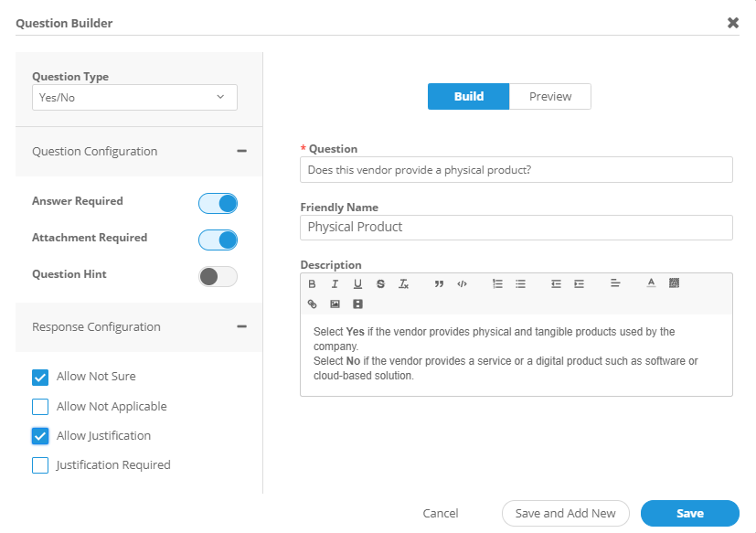756x533 pixels.
Task: Apply bold formatting in the Description toolbar
Action: (312, 284)
